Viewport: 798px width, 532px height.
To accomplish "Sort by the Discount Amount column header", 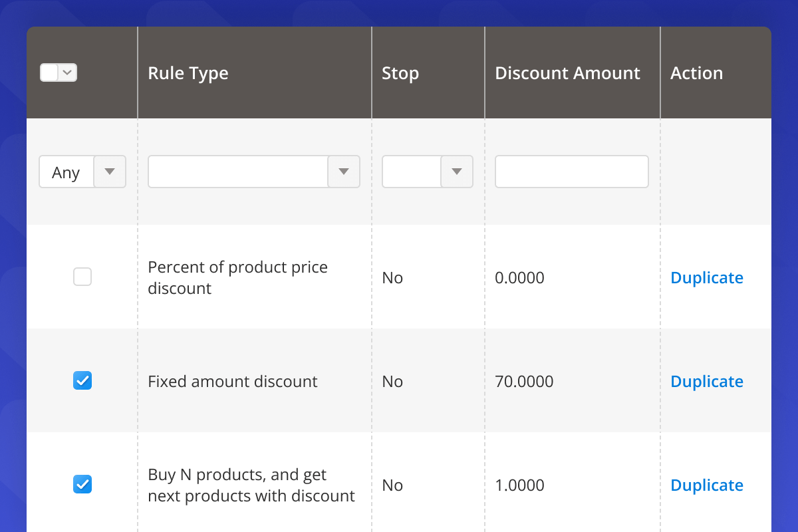I will (x=567, y=73).
